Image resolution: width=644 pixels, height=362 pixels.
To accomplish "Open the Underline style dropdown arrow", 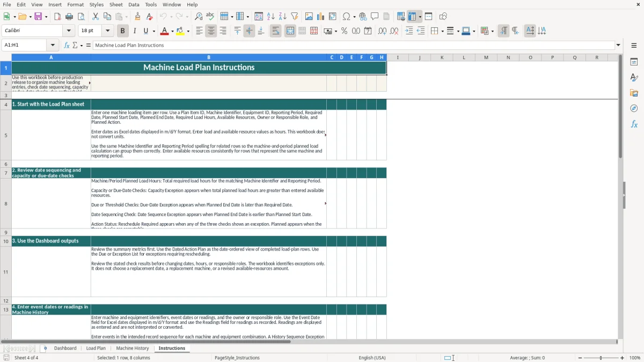I will pyautogui.click(x=153, y=31).
